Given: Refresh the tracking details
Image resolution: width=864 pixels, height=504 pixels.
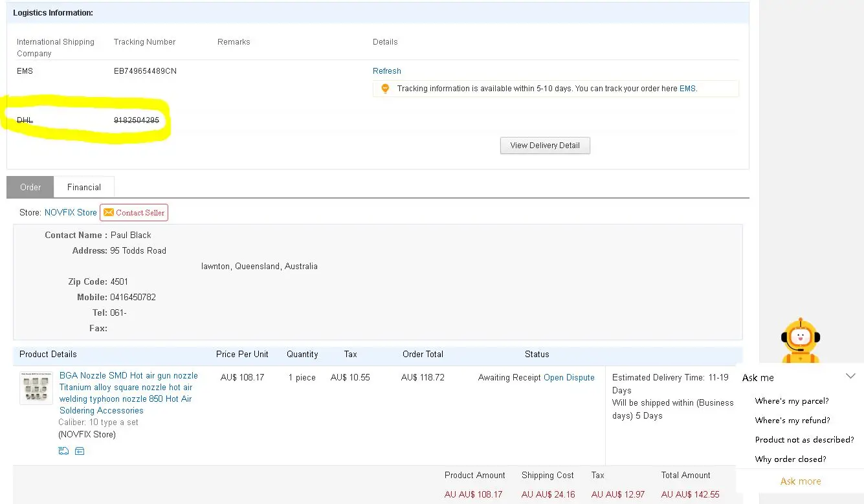Looking at the screenshot, I should tap(387, 71).
